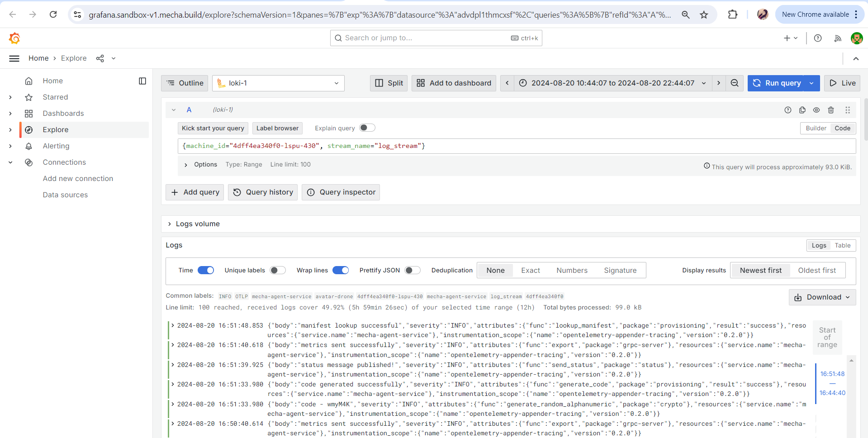Open the Chrome profile avatar
Screen dimensions: 868x438
click(x=763, y=14)
